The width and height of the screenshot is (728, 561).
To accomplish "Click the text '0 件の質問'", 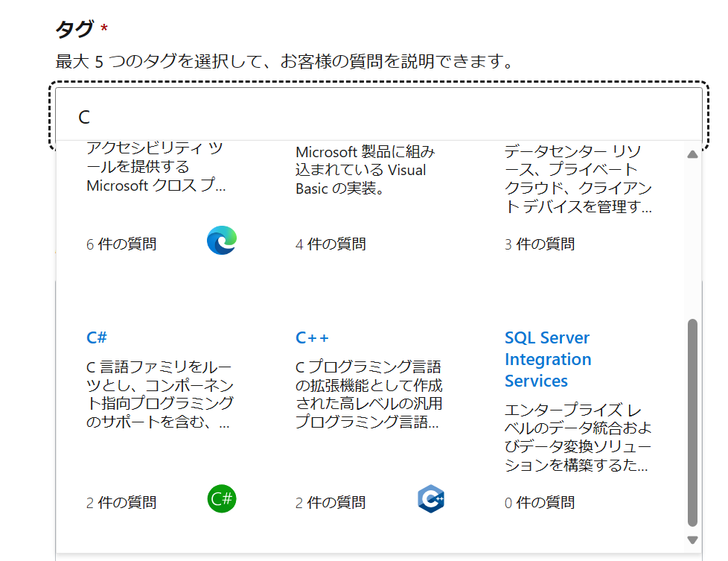I will coord(540,502).
